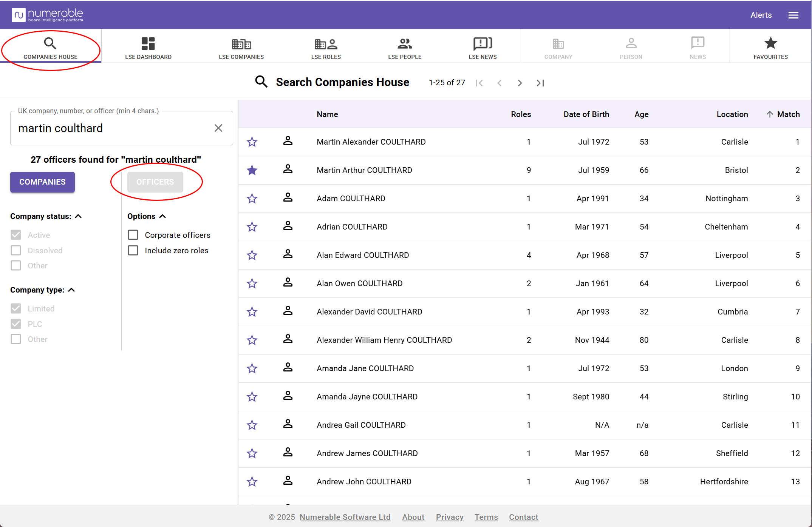Jump to last page of results
This screenshot has height=527, width=812.
(x=540, y=83)
